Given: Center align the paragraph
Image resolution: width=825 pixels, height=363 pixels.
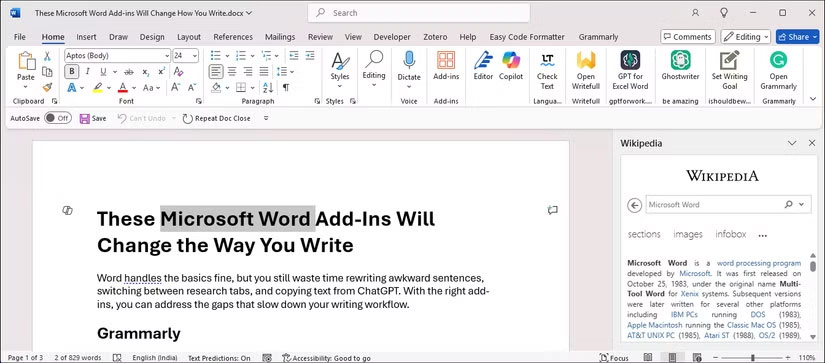Looking at the screenshot, I should 232,72.
